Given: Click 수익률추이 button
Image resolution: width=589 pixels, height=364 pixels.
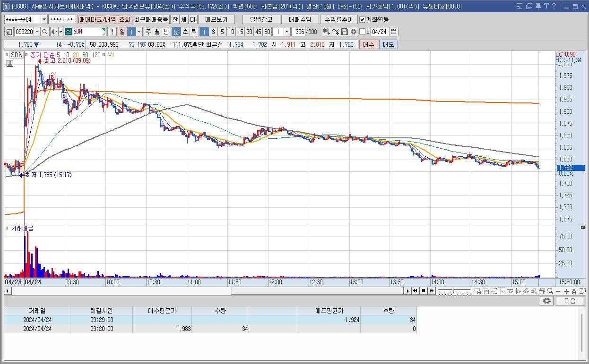Looking at the screenshot, I should (x=338, y=19).
